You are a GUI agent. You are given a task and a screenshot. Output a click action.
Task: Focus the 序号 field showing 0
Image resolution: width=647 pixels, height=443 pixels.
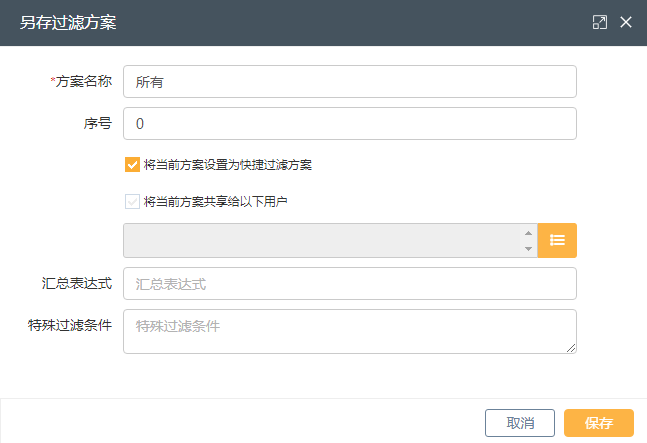pos(350,124)
